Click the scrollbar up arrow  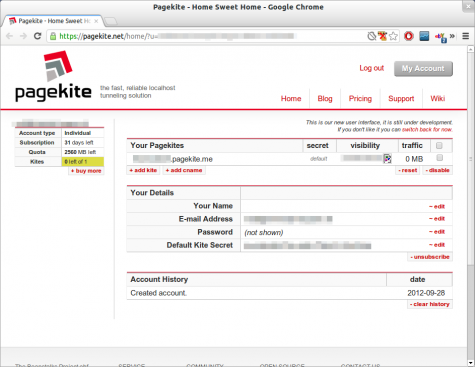pyautogui.click(x=471, y=49)
